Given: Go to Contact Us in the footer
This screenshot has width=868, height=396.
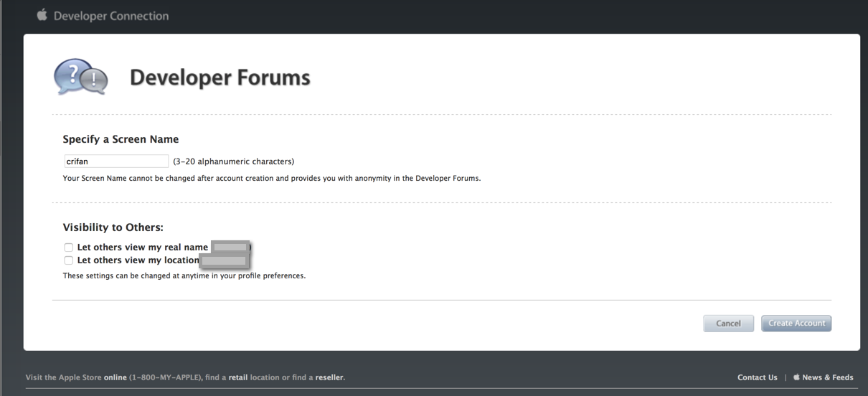Looking at the screenshot, I should pyautogui.click(x=757, y=377).
